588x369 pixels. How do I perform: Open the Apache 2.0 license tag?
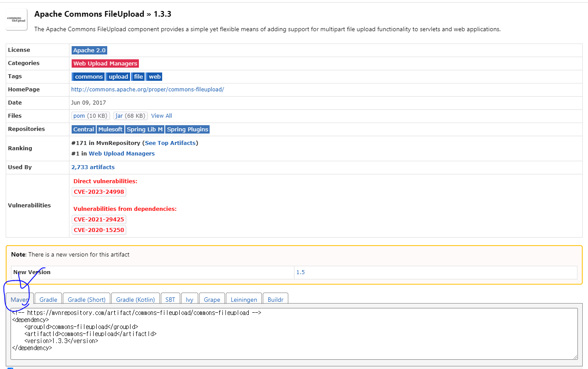90,50
